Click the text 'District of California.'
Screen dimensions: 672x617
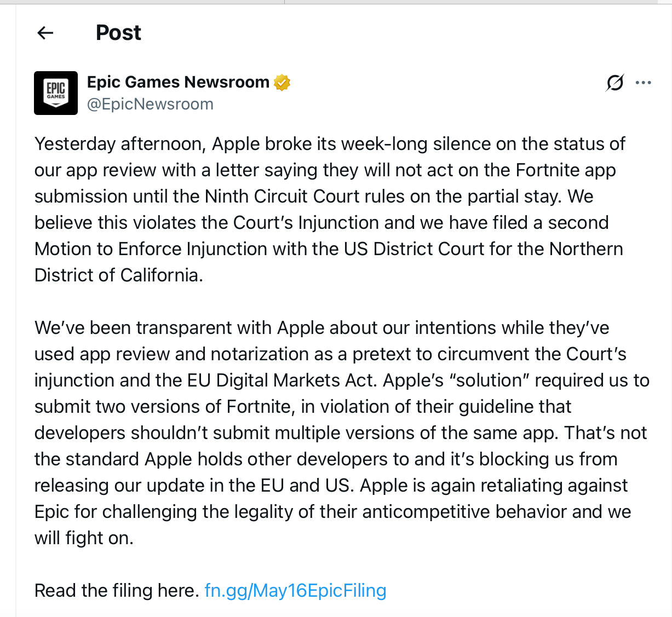point(118,275)
